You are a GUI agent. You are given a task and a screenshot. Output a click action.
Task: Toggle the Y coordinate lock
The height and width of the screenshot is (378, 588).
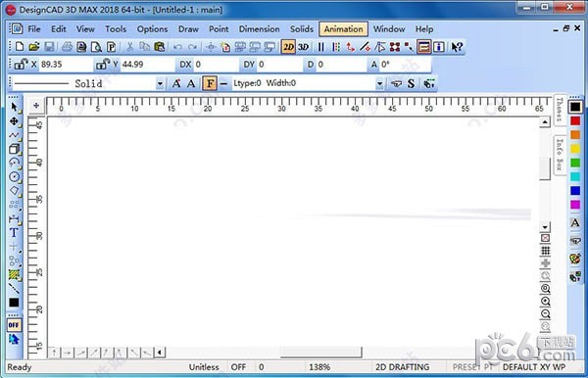click(102, 65)
